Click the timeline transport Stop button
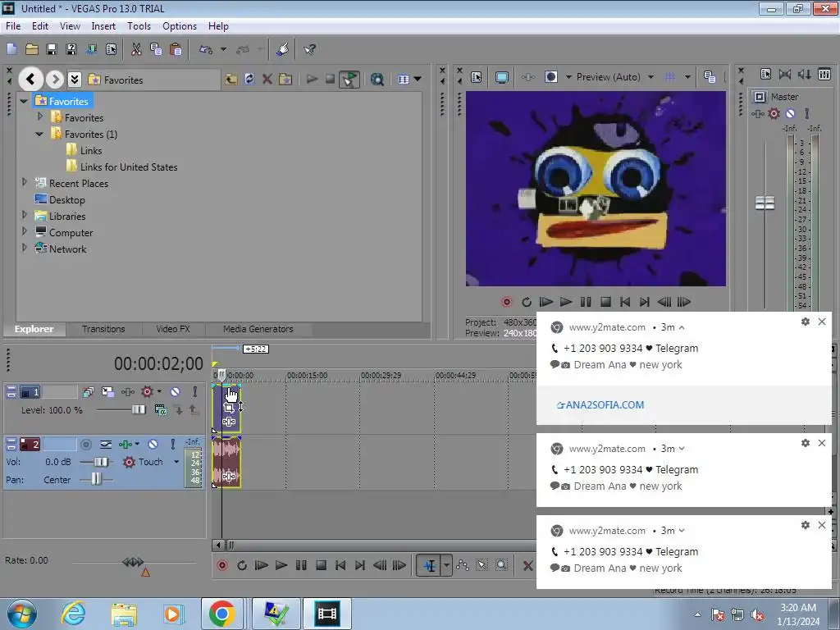 (321, 565)
